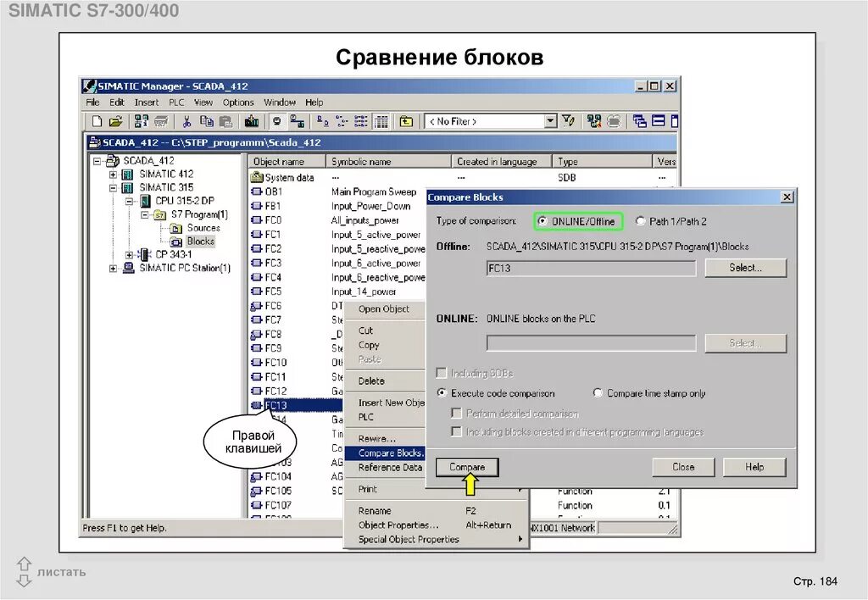Click the FB1 block icon
Image resolution: width=868 pixels, height=600 pixels.
[x=256, y=206]
